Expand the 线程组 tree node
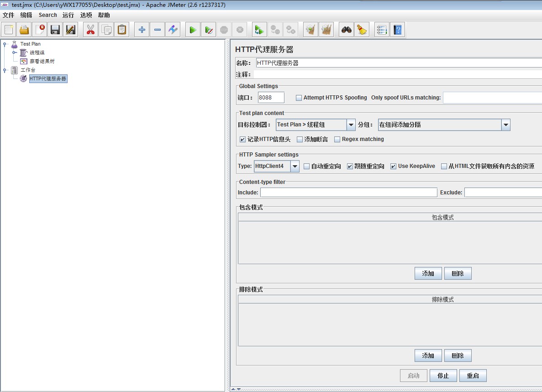 pyautogui.click(x=14, y=52)
